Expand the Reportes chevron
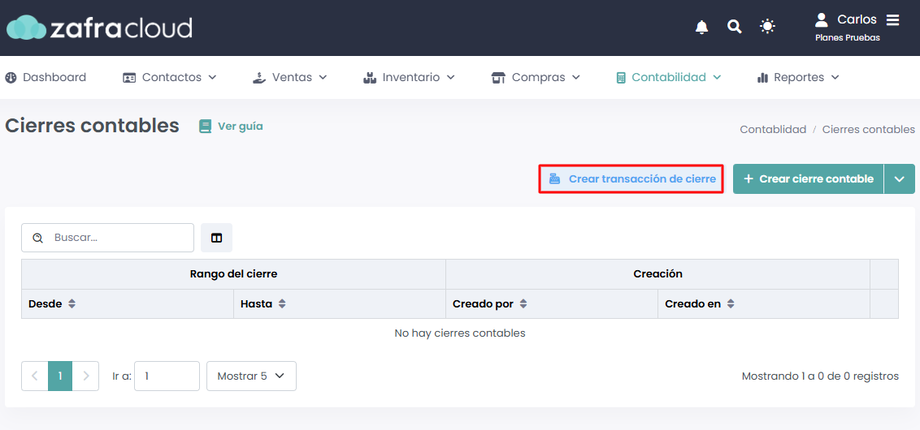This screenshot has width=920, height=430. click(835, 77)
